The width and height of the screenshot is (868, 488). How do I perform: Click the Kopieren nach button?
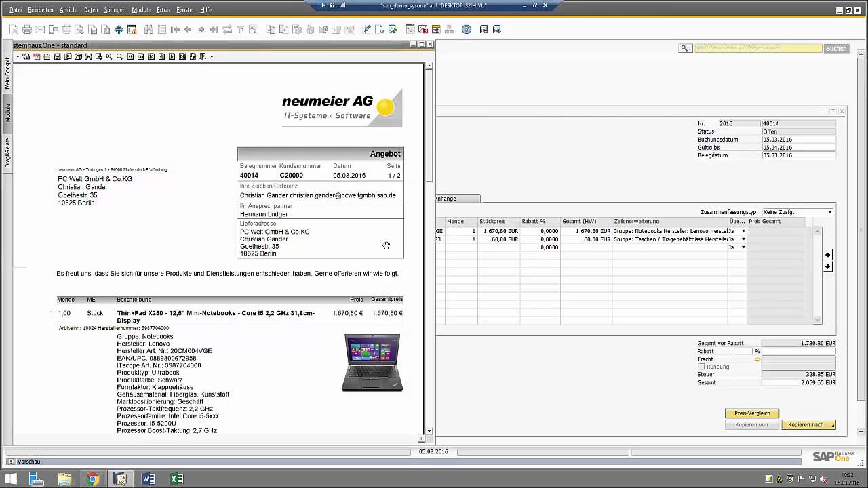(808, 425)
